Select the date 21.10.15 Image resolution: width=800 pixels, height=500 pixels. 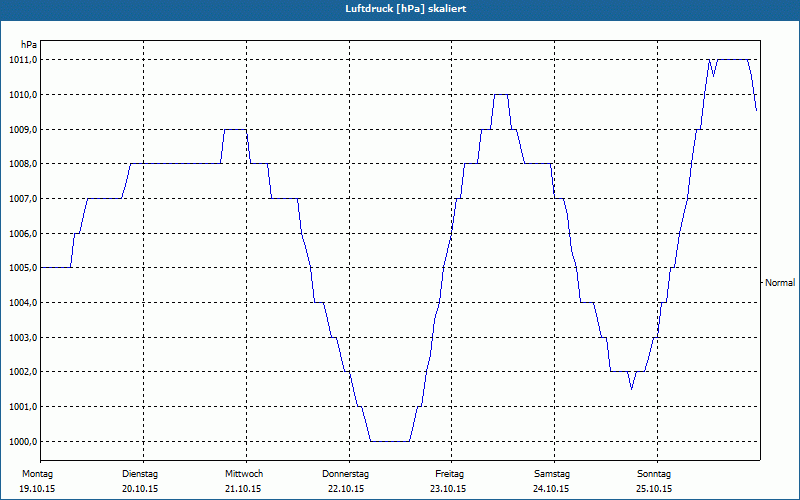coord(243,489)
